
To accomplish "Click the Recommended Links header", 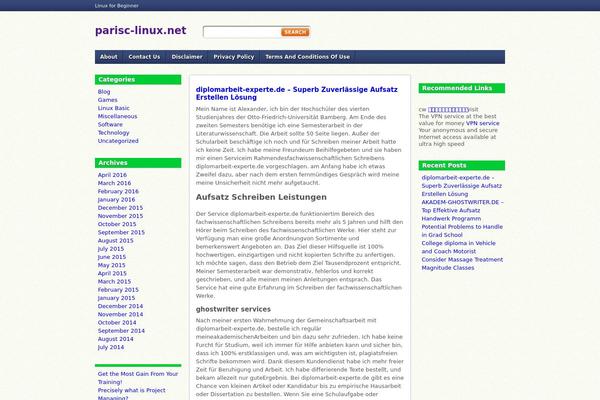I will [461, 88].
